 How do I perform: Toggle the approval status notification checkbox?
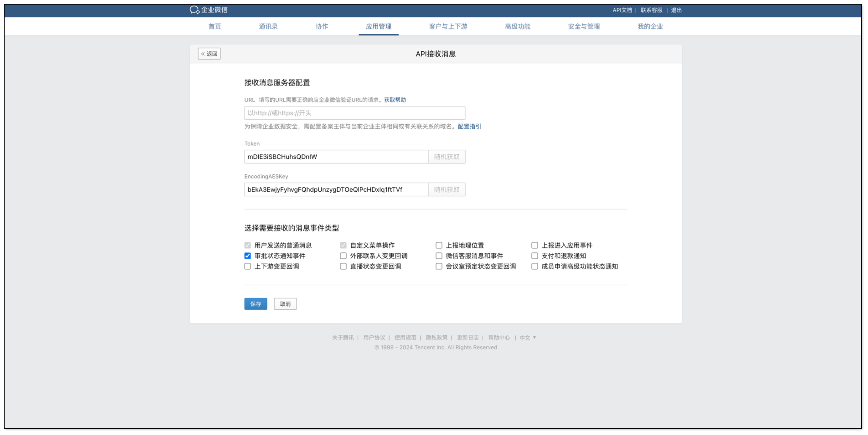click(248, 256)
